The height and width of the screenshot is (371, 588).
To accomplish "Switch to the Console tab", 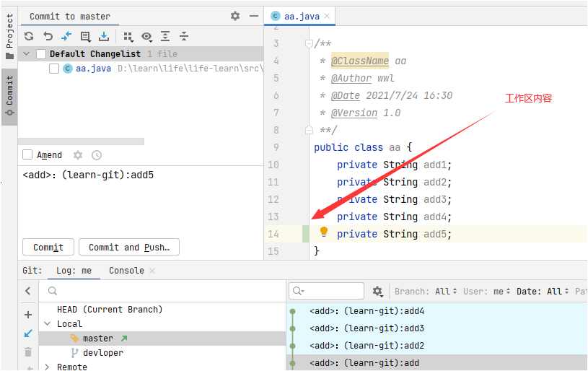I will (x=126, y=271).
